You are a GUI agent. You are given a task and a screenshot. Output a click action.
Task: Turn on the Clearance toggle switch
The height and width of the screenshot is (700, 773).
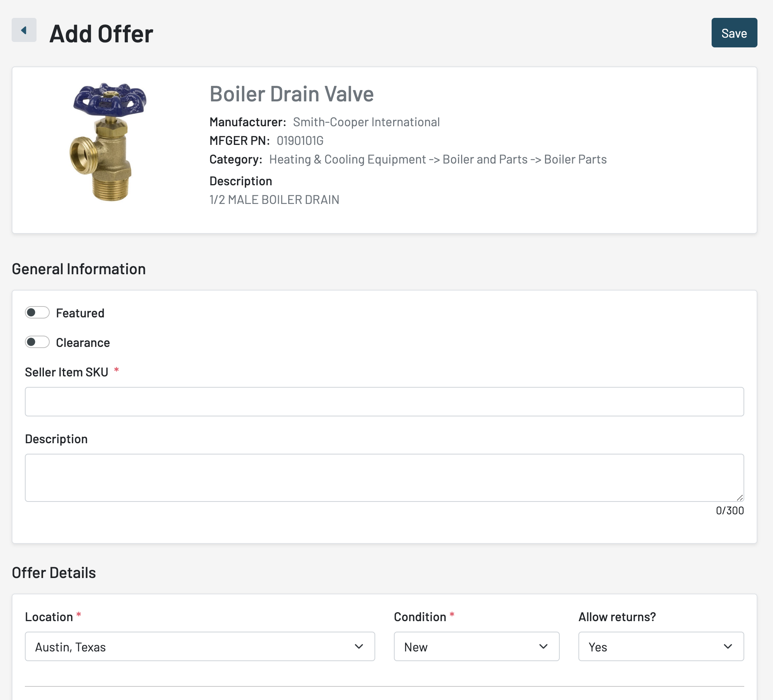[37, 342]
